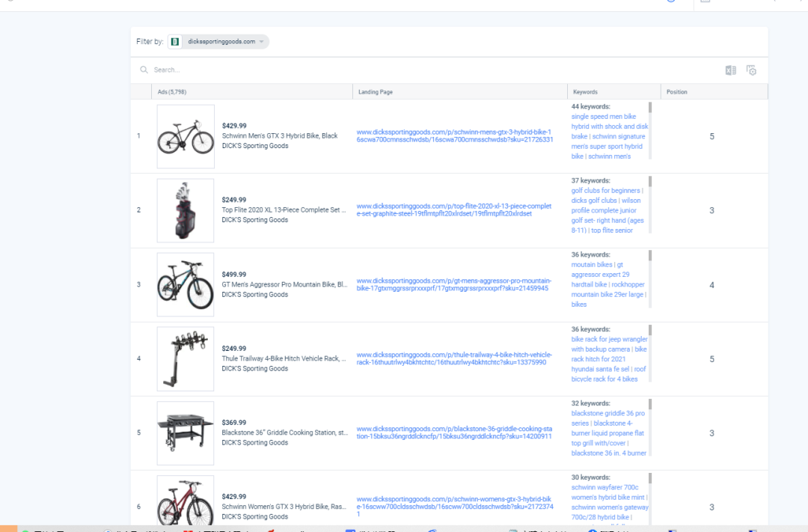
Task: Open the Blackstone griddle landing page link
Action: pos(453,432)
